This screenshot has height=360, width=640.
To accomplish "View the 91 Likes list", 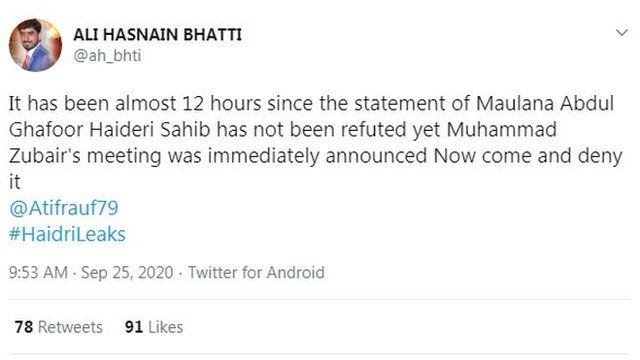I will [x=154, y=327].
